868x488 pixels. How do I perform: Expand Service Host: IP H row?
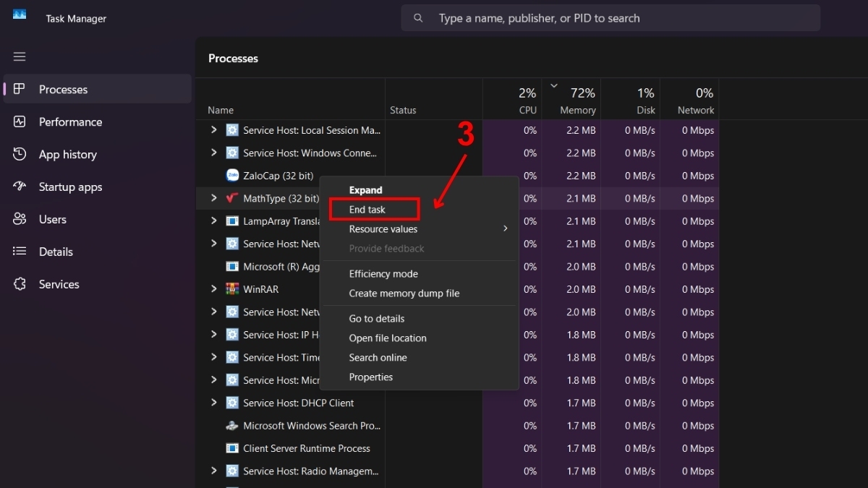(213, 335)
